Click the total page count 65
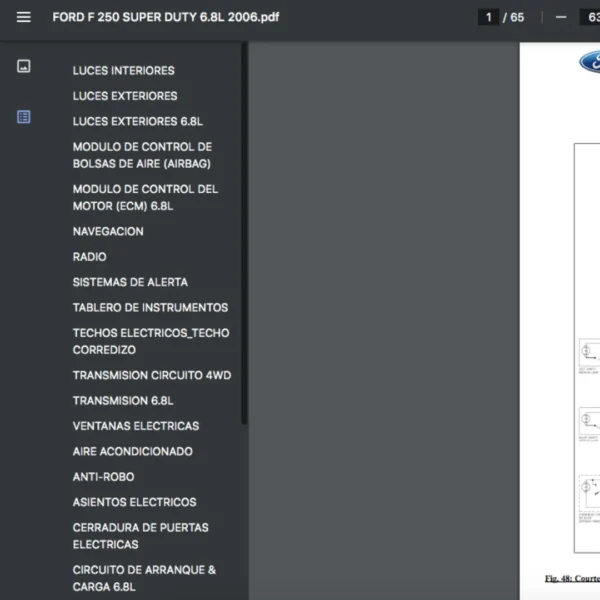This screenshot has height=600, width=600. tap(517, 17)
